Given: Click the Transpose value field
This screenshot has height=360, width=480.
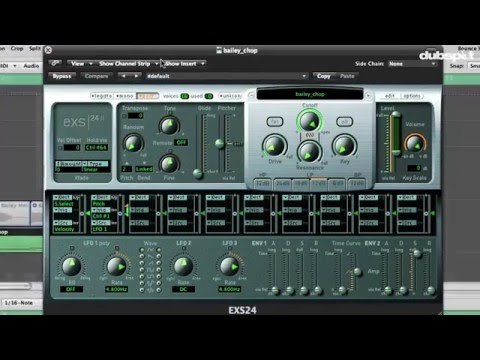Looking at the screenshot, I should [x=136, y=116].
